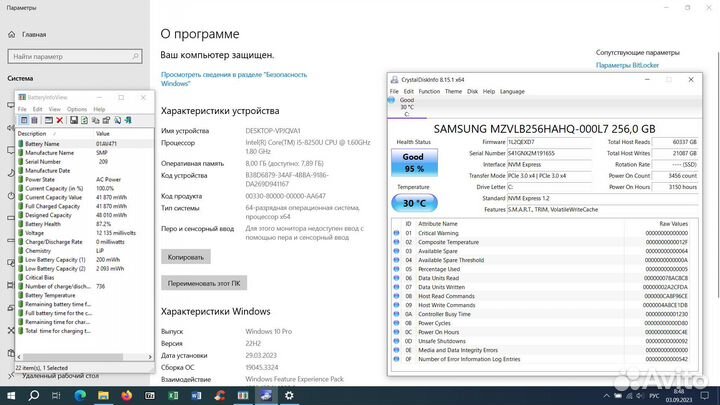This screenshot has height=405, width=720.
Task: Open Task View from the taskbar
Action: click(56, 395)
